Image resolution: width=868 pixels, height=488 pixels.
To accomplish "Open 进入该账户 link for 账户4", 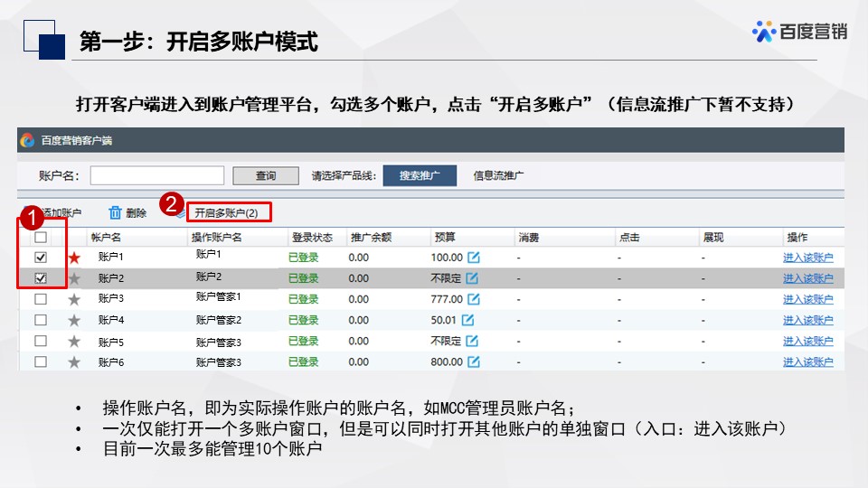I will click(807, 320).
